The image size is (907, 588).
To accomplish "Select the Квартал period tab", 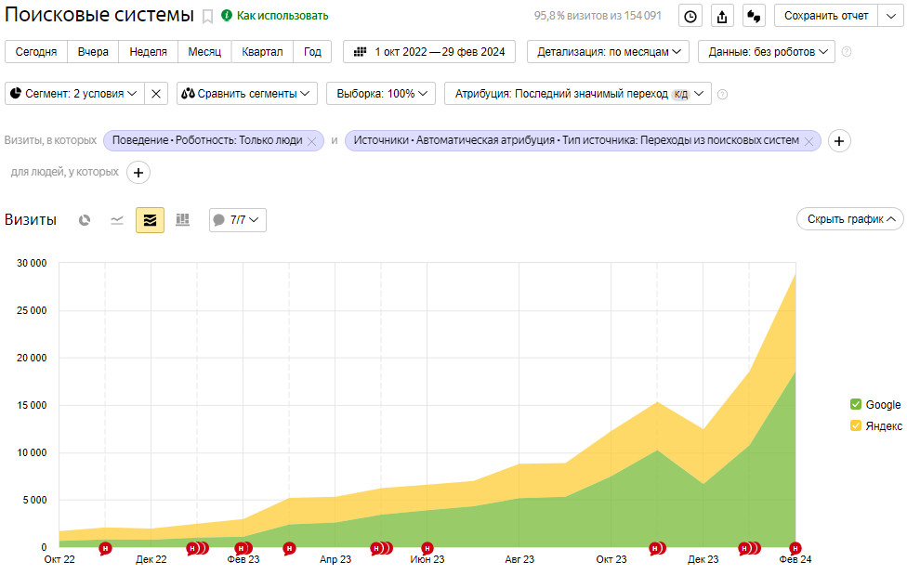I will (262, 51).
